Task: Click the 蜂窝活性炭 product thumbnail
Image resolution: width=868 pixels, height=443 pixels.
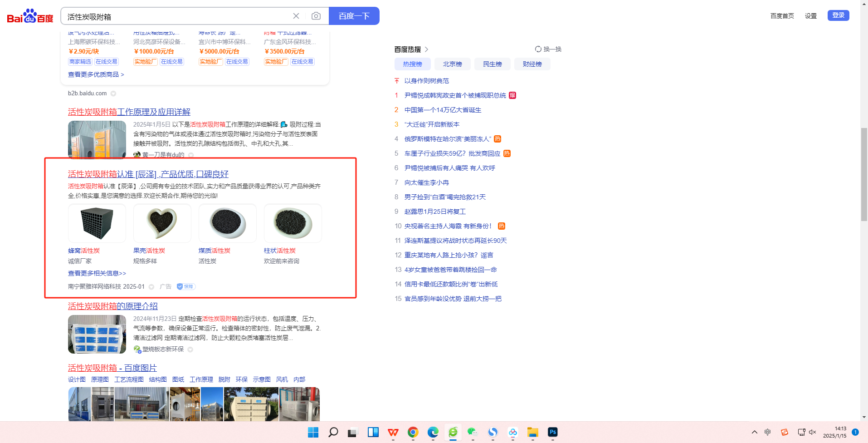Action: coord(97,223)
